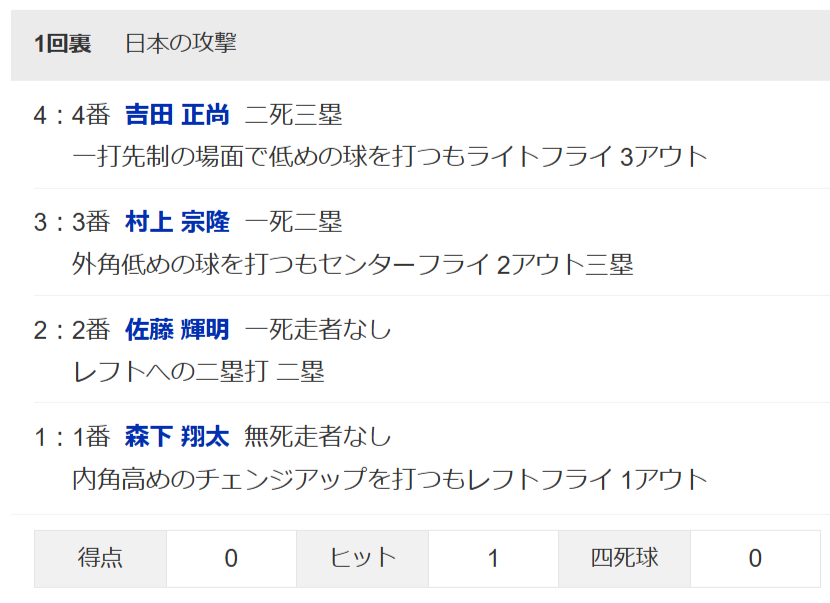Viewport: 830px width, 603px height.
Task: Click the 1回裏 inning header label
Action: (62, 43)
